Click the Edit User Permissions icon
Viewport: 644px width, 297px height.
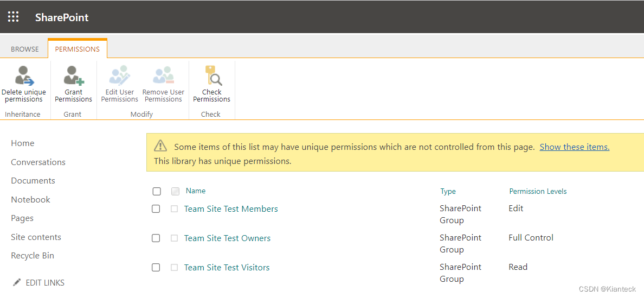[119, 75]
